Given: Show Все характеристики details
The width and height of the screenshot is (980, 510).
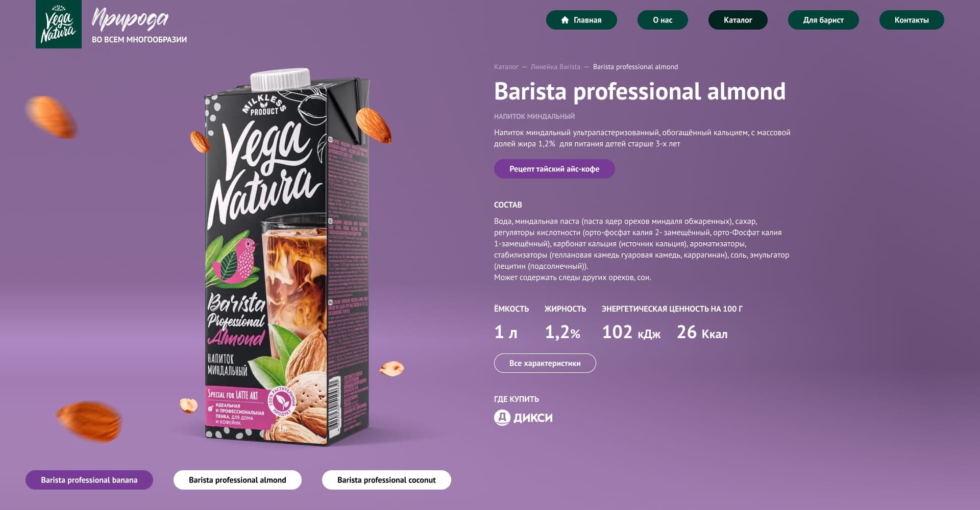Looking at the screenshot, I should pyautogui.click(x=545, y=363).
